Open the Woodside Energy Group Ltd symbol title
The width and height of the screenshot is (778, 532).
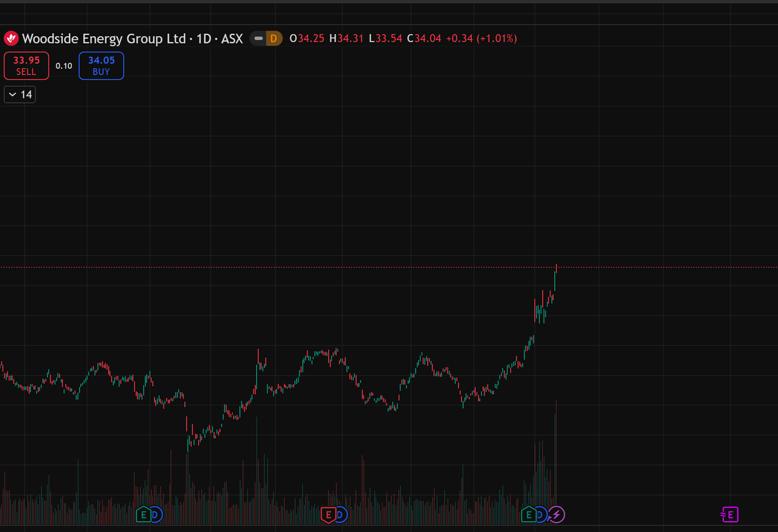coord(104,39)
